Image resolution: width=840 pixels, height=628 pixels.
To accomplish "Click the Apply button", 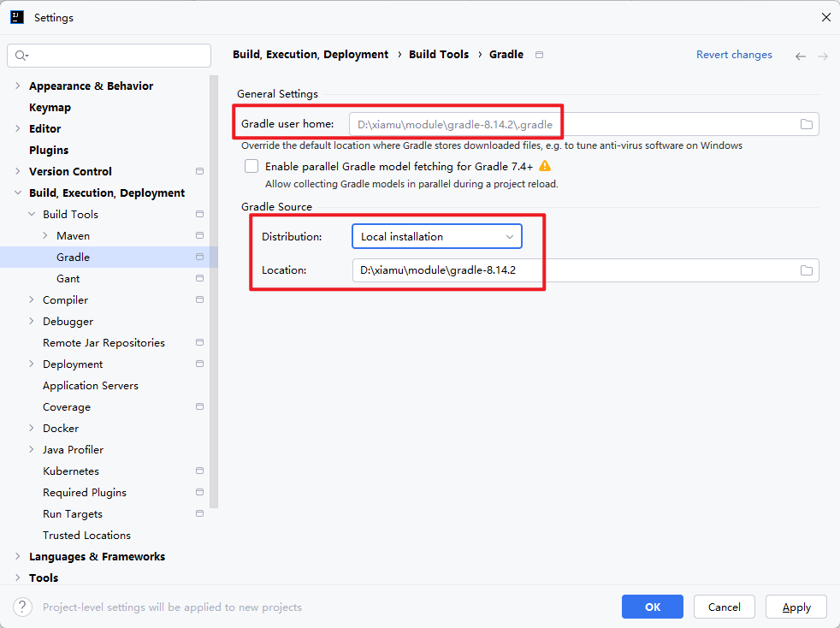I will (x=796, y=607).
